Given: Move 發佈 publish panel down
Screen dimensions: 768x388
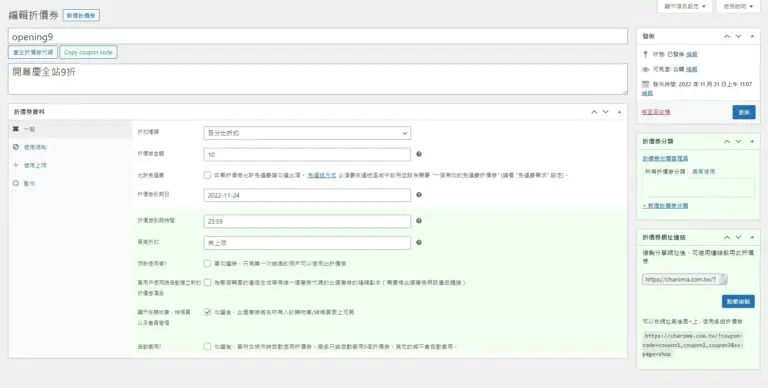Looking at the screenshot, I should click(x=739, y=36).
